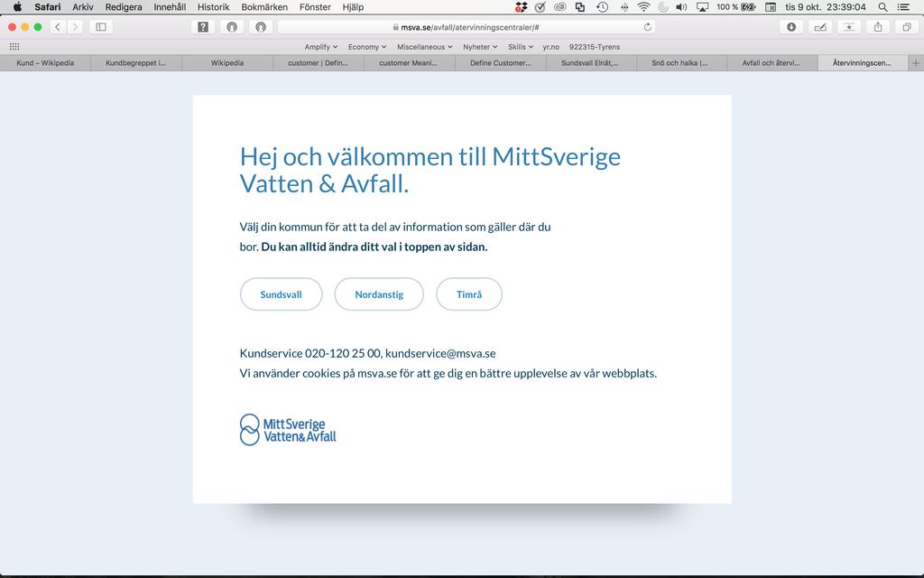
Task: Open the Redigera menu
Action: (x=124, y=7)
